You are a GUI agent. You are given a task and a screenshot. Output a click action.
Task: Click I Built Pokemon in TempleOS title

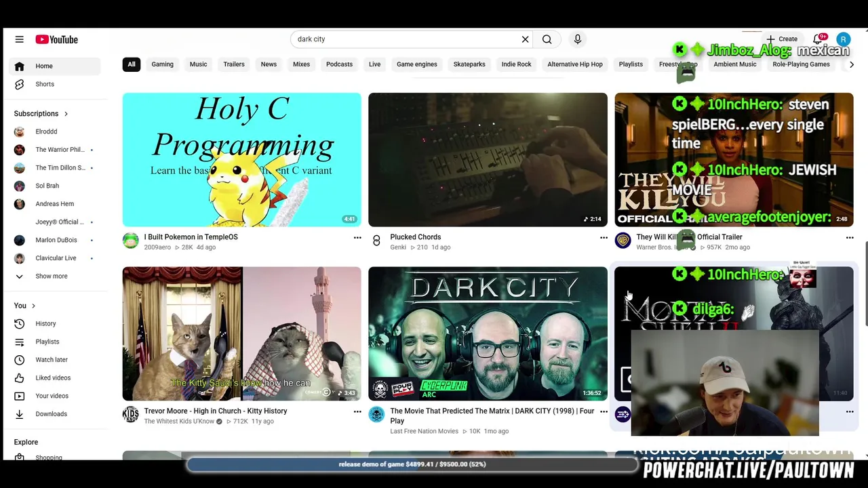coord(191,237)
